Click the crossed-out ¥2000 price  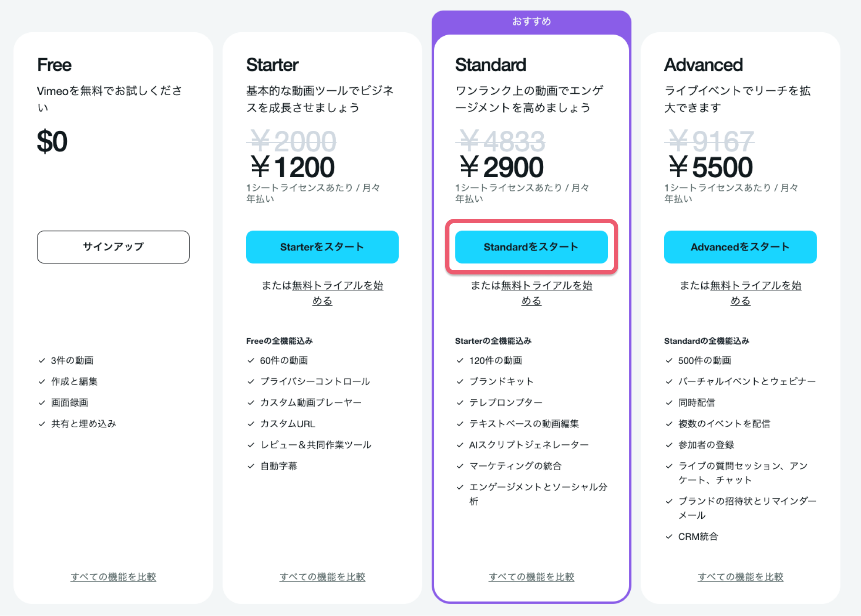click(x=291, y=141)
